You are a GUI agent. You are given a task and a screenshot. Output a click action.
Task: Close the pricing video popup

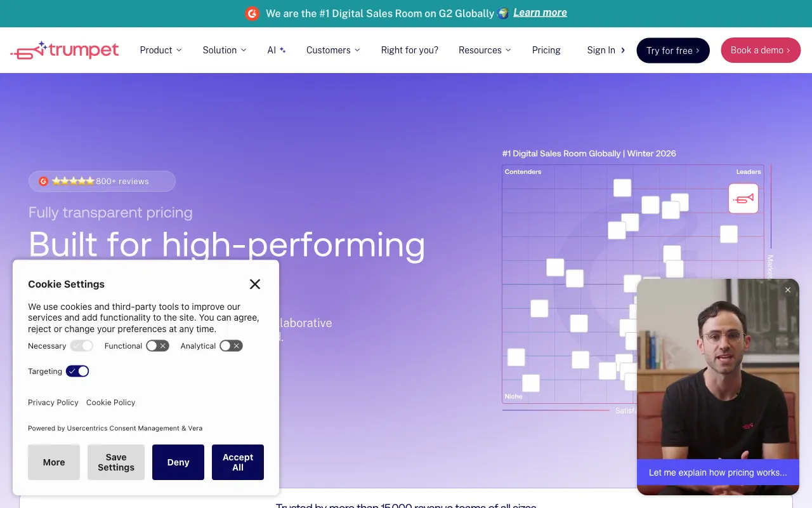click(788, 290)
